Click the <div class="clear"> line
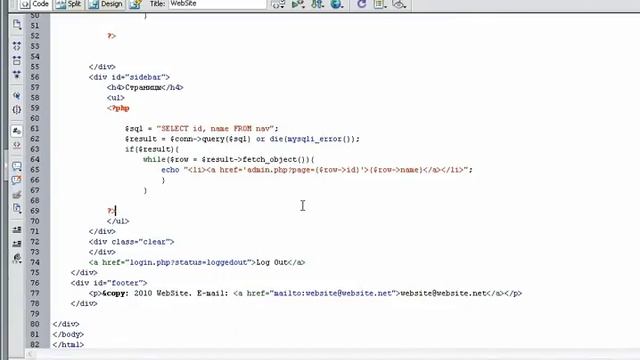This screenshot has height=360, width=640. pyautogui.click(x=131, y=242)
